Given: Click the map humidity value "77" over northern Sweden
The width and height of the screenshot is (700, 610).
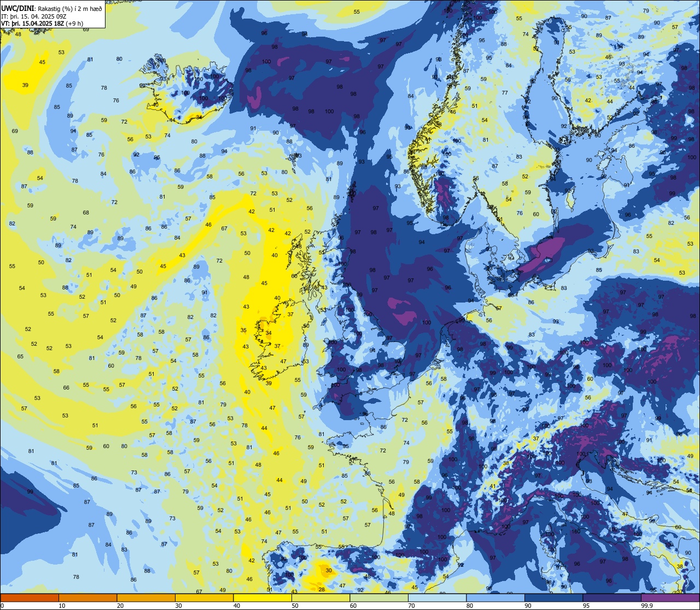Looking at the screenshot, I should tap(505, 93).
